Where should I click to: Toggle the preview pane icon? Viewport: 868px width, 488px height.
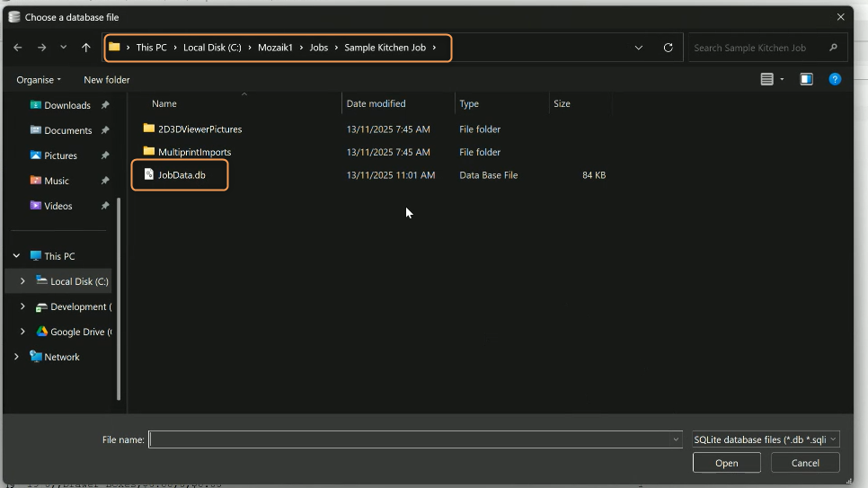pyautogui.click(x=806, y=79)
